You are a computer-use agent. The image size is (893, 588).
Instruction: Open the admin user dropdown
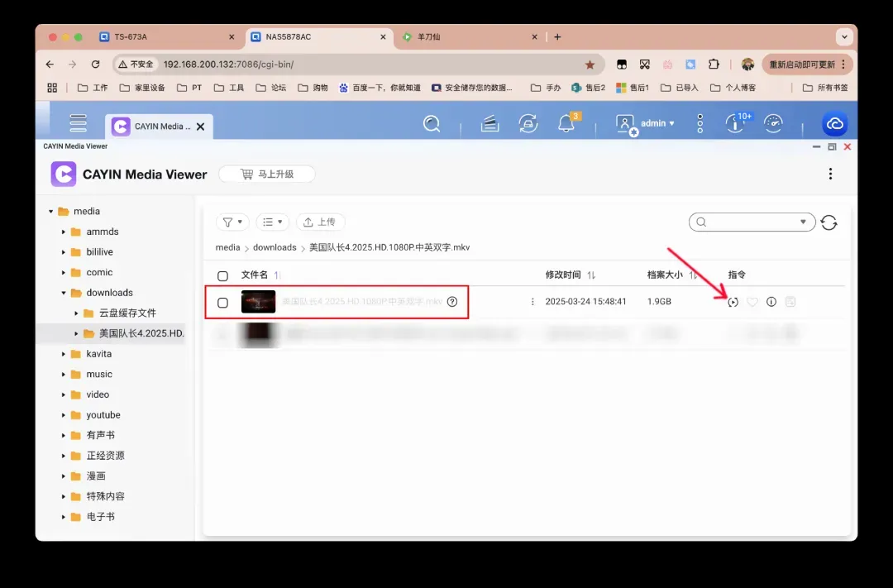click(646, 123)
